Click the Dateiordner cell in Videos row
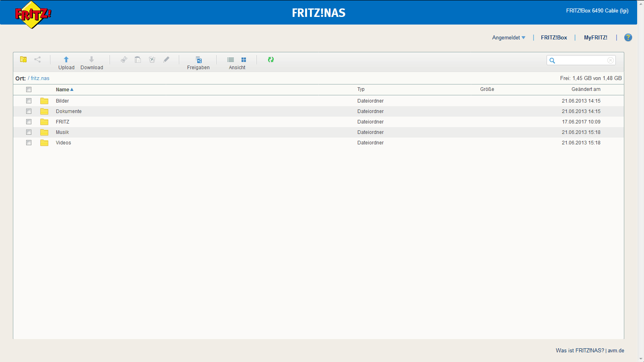 point(370,143)
